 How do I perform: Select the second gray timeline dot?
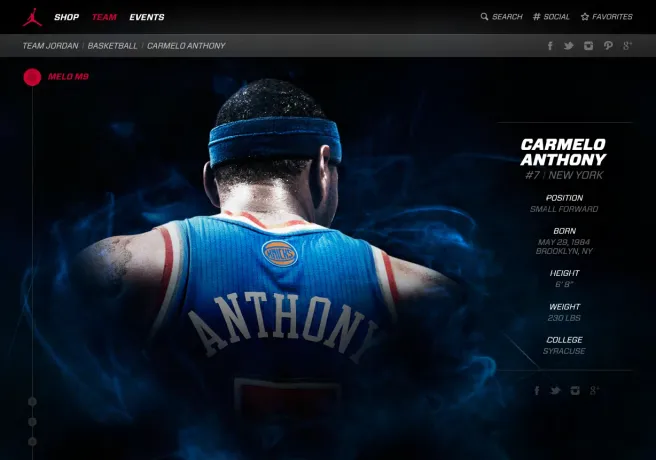click(32, 422)
